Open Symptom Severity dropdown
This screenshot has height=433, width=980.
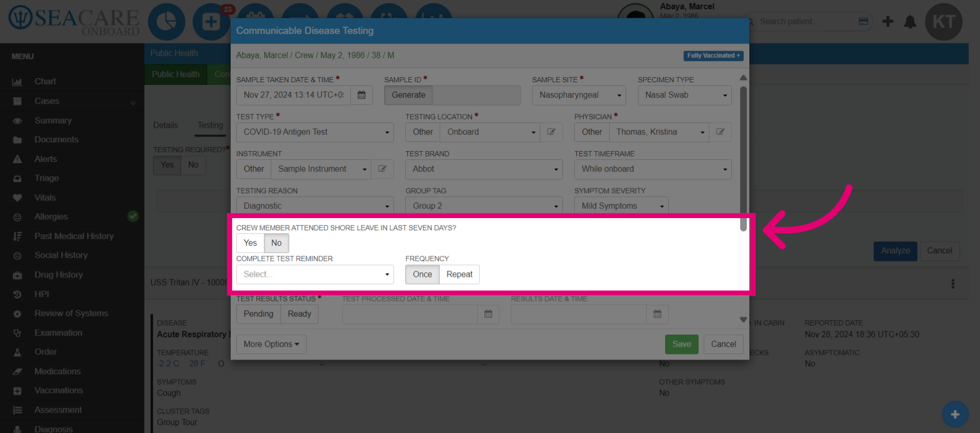tap(621, 206)
